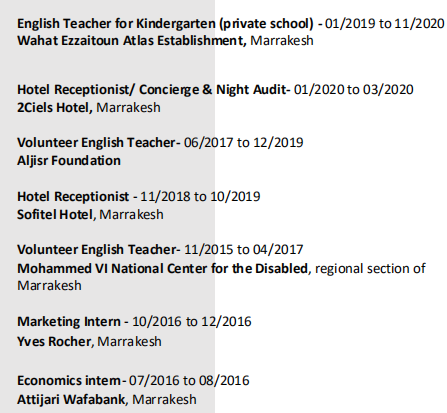Select the Wahat Ezzaitoun Atlas Establishment text
The height and width of the screenshot is (413, 447).
132,41
